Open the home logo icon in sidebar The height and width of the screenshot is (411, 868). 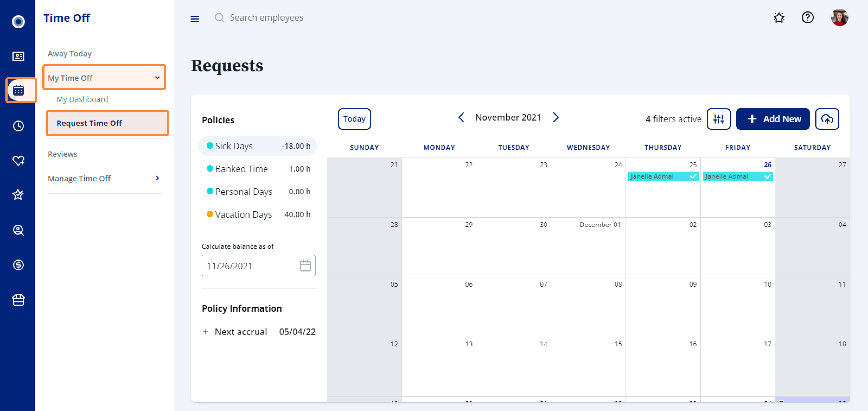coord(18,21)
